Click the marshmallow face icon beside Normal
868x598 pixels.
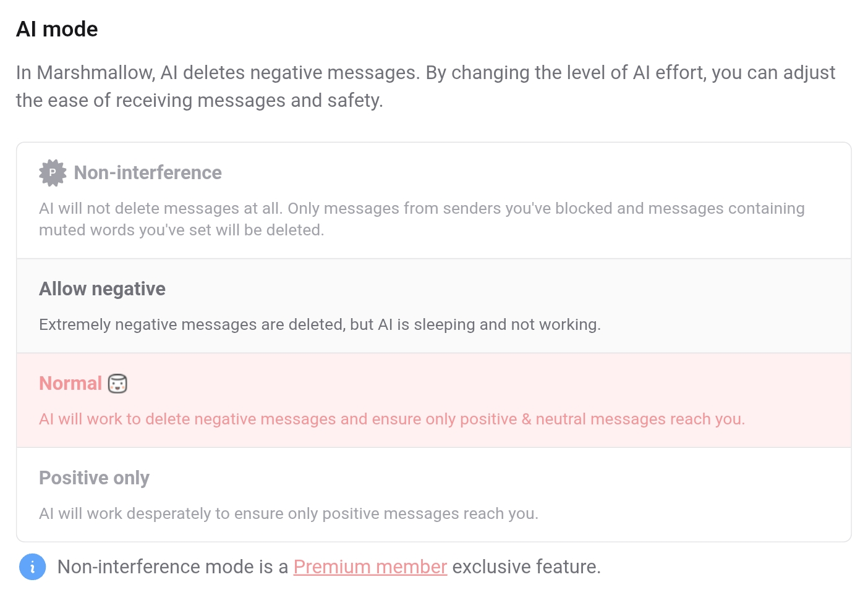click(117, 384)
